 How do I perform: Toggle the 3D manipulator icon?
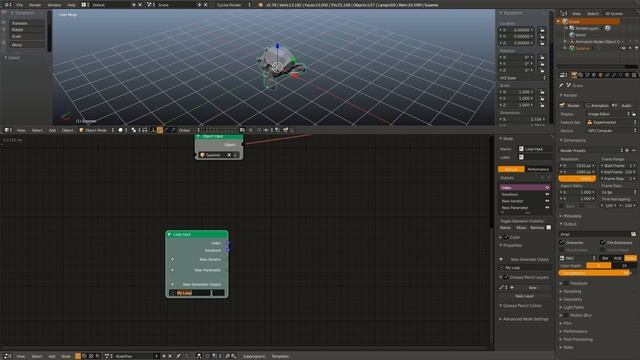coord(153,130)
